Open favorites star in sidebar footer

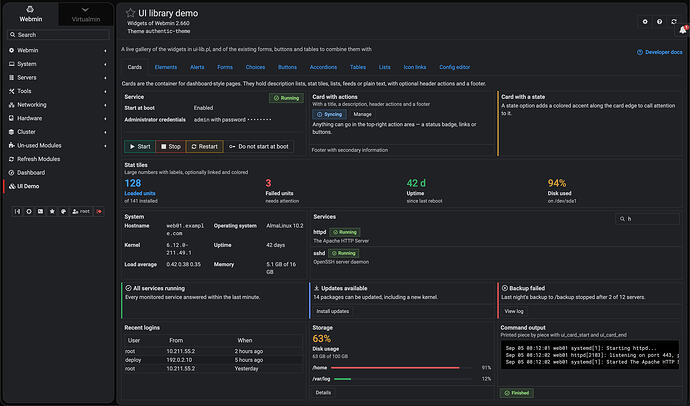52,212
